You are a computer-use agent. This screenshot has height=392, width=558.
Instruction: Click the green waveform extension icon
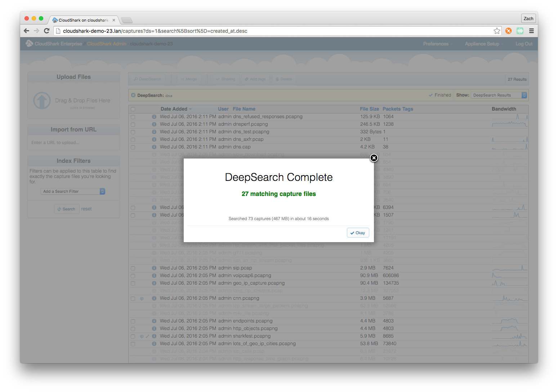pos(520,31)
